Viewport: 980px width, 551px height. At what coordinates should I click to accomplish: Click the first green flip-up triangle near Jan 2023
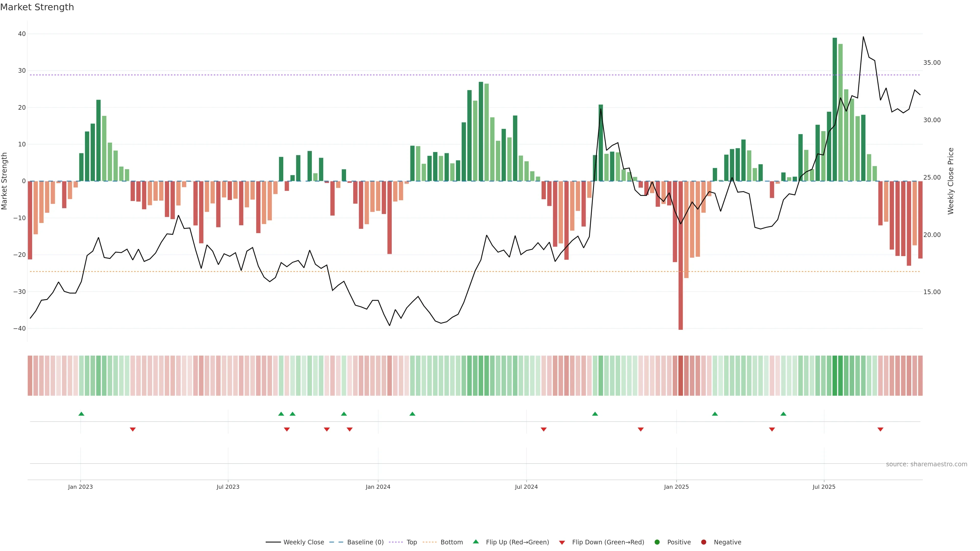[81, 414]
